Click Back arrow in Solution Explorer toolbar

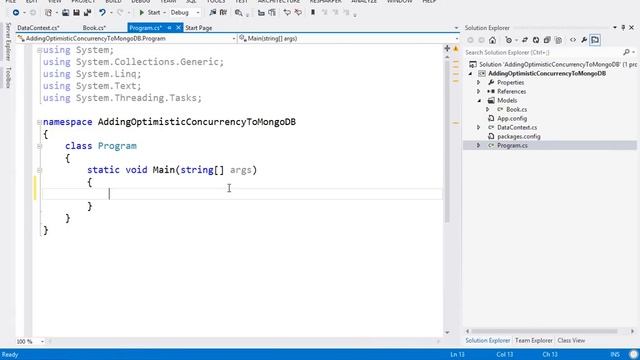(471, 40)
